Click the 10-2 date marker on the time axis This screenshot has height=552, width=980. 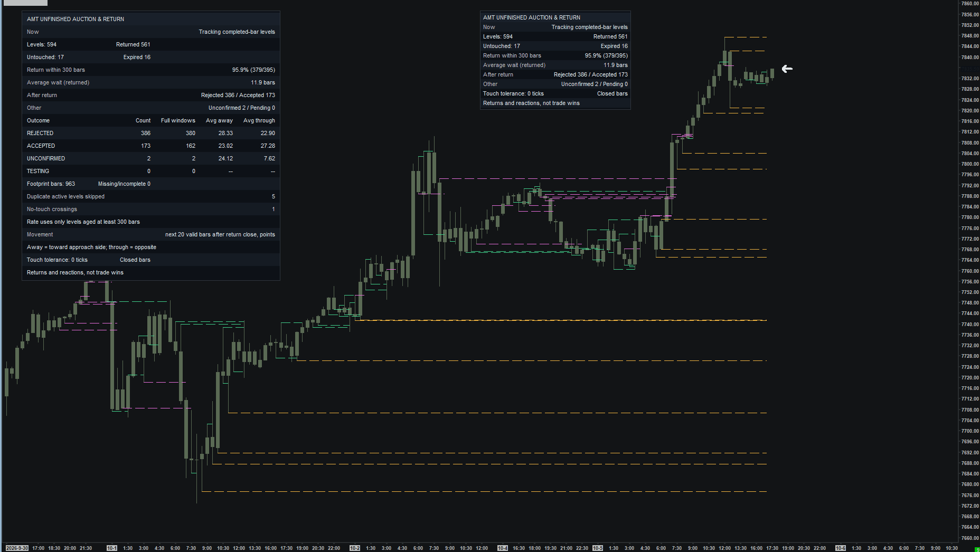click(x=355, y=548)
